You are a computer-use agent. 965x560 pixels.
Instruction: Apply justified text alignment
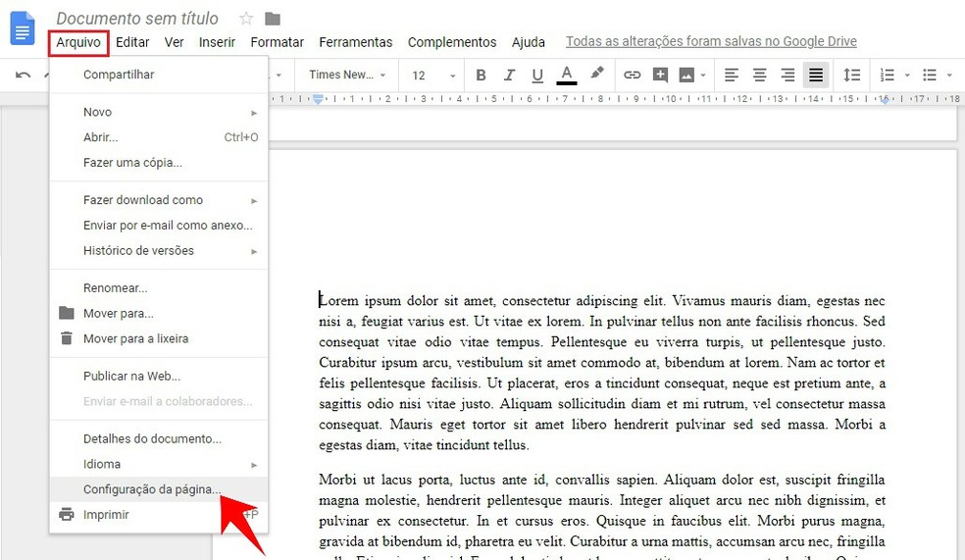coord(816,76)
